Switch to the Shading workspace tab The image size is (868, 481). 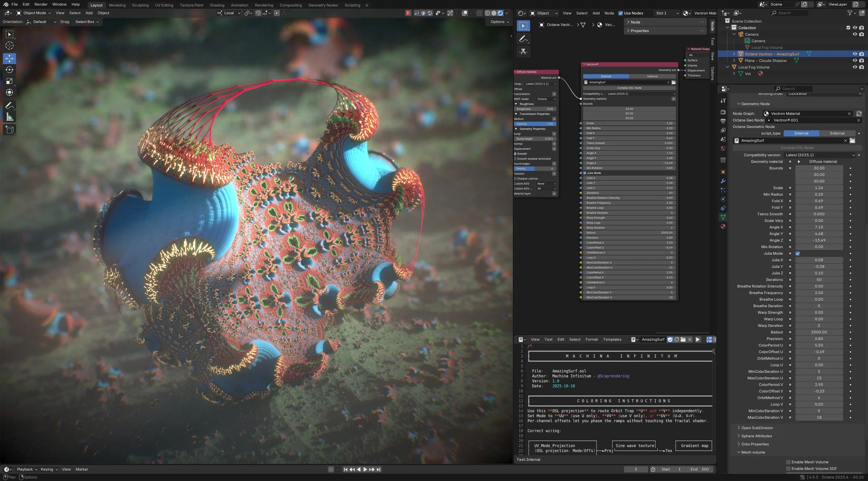[217, 5]
